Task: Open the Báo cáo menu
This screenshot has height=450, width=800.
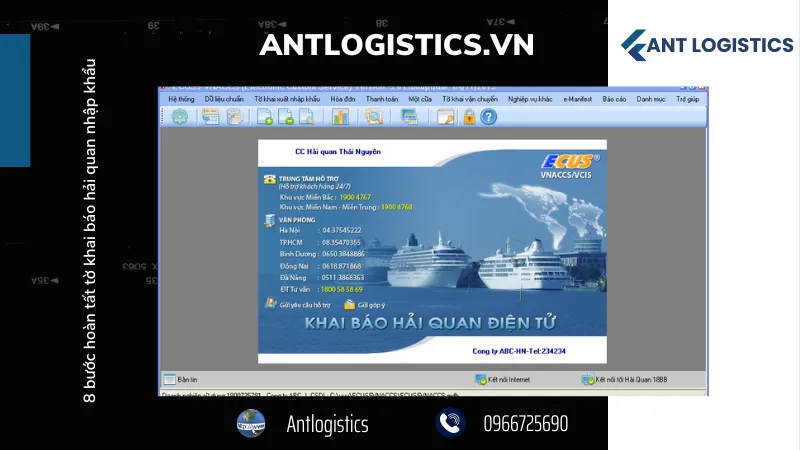Action: pyautogui.click(x=614, y=99)
